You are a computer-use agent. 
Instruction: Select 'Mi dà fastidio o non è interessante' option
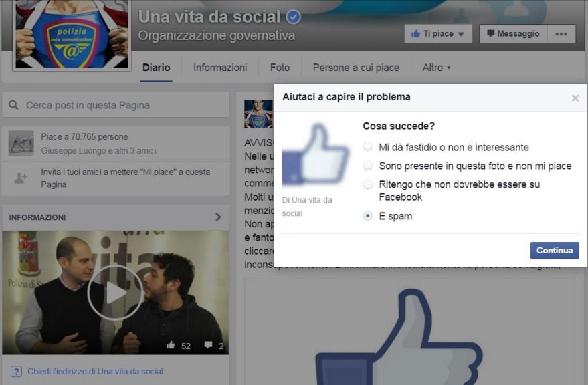[368, 146]
